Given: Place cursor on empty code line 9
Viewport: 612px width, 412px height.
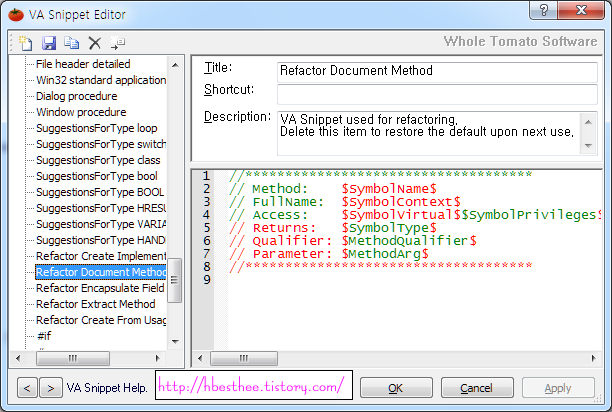Looking at the screenshot, I should tap(414, 280).
